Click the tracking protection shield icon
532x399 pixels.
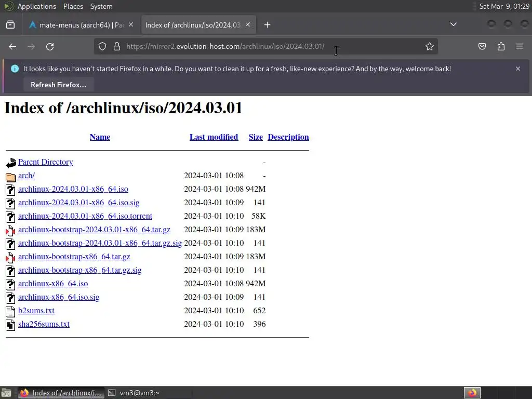click(x=102, y=46)
